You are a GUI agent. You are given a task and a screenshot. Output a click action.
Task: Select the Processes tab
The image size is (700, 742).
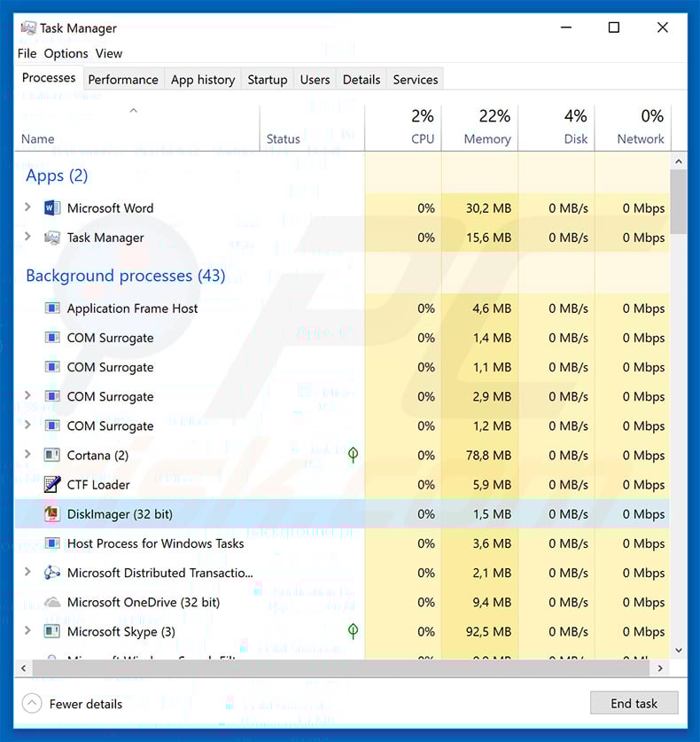point(49,78)
